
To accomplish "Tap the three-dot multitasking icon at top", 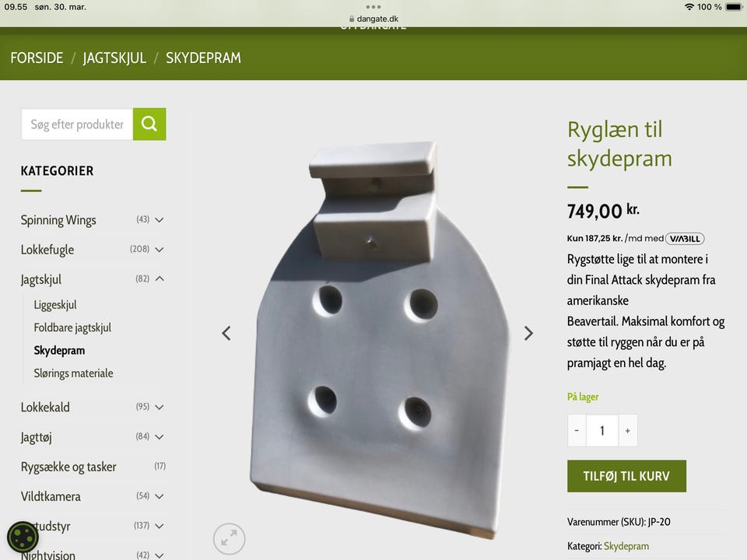I will 373,7.
